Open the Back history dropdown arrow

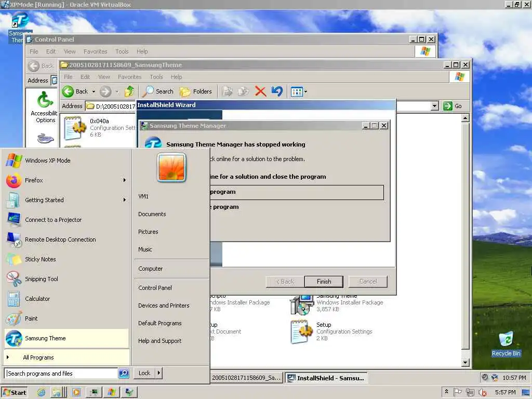tap(94, 91)
